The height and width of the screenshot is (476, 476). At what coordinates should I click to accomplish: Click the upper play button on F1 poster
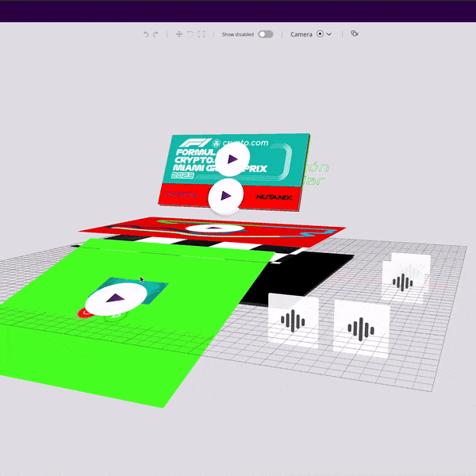232,159
